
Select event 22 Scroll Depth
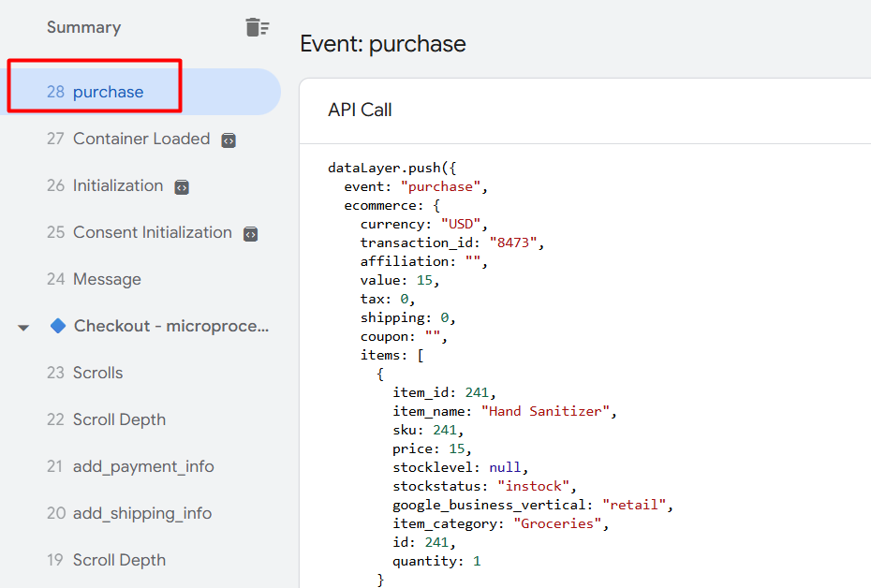pyautogui.click(x=119, y=419)
